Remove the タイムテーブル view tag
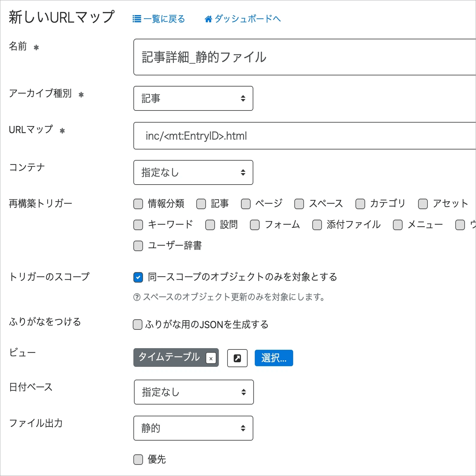 (x=211, y=359)
